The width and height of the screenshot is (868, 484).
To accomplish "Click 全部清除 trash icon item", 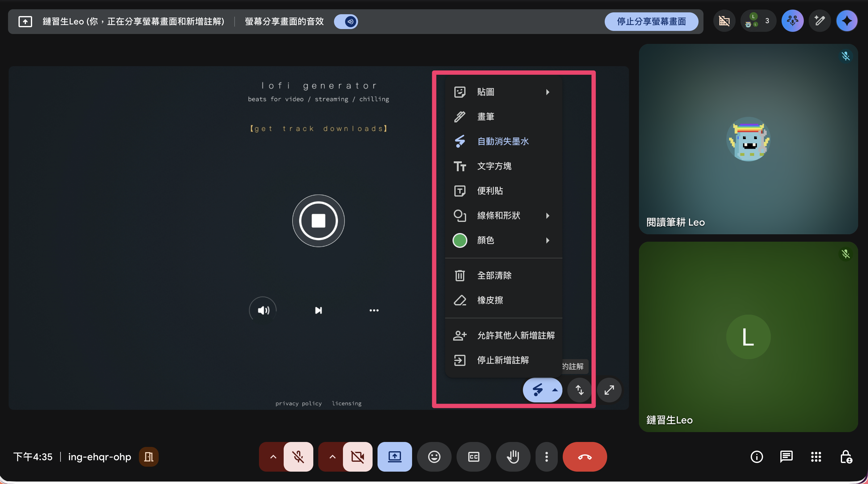I will pos(494,276).
